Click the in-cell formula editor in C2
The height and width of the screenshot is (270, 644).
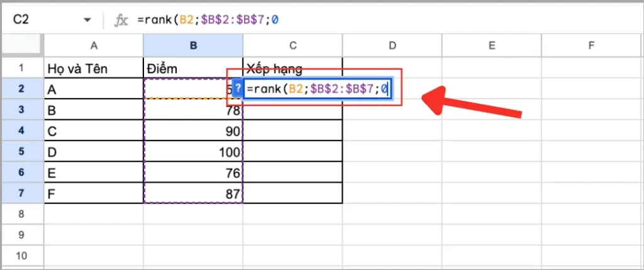pos(318,89)
